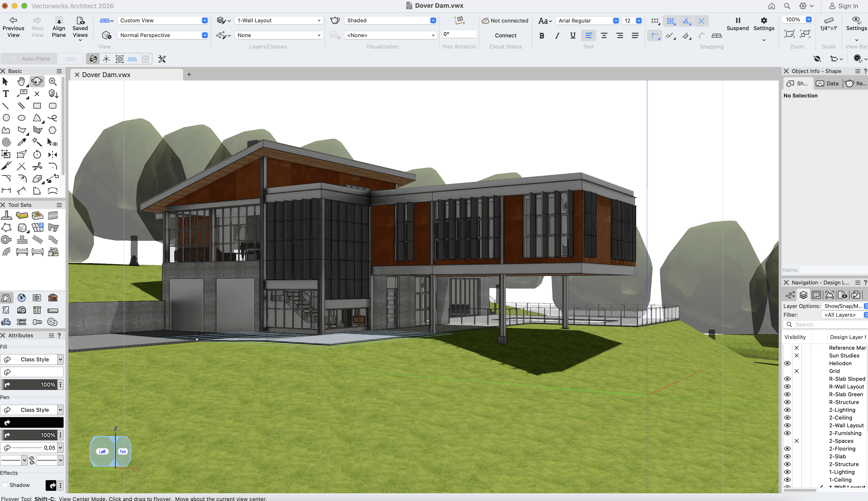868x501 pixels.
Task: Select the Circle tool in Basic palette
Action: point(6,118)
